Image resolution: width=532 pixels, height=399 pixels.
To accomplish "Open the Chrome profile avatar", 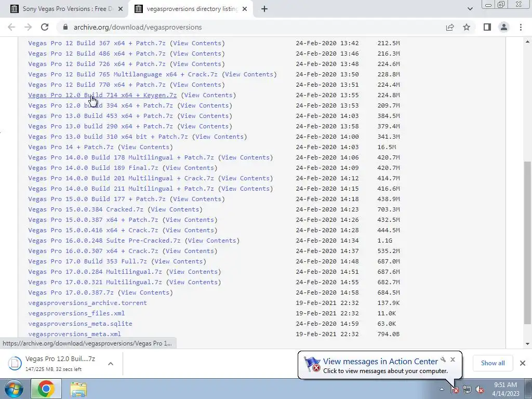I will (504, 27).
